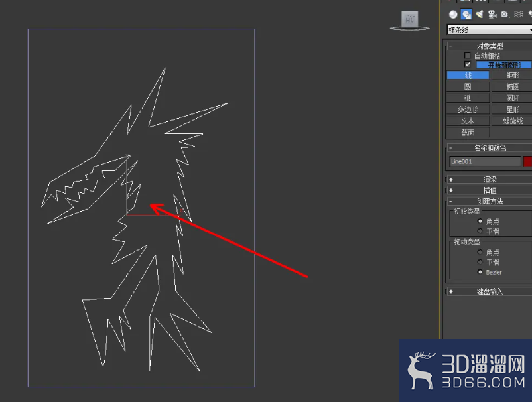Uncheck the 开始新图形 checkbox

click(468, 64)
